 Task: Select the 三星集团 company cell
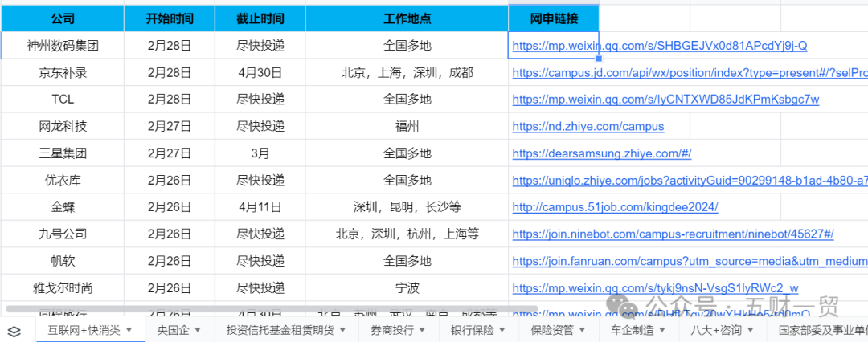[x=63, y=153]
